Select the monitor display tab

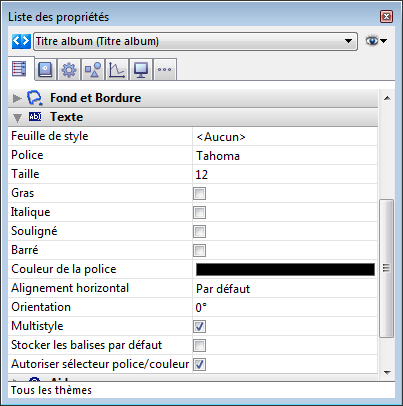141,70
